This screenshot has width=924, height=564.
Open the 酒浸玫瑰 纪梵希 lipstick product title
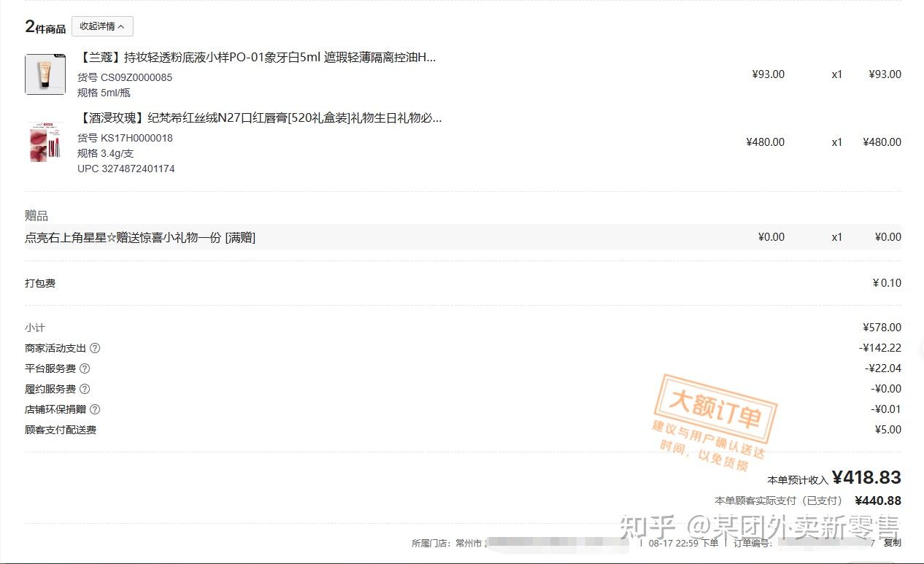260,118
